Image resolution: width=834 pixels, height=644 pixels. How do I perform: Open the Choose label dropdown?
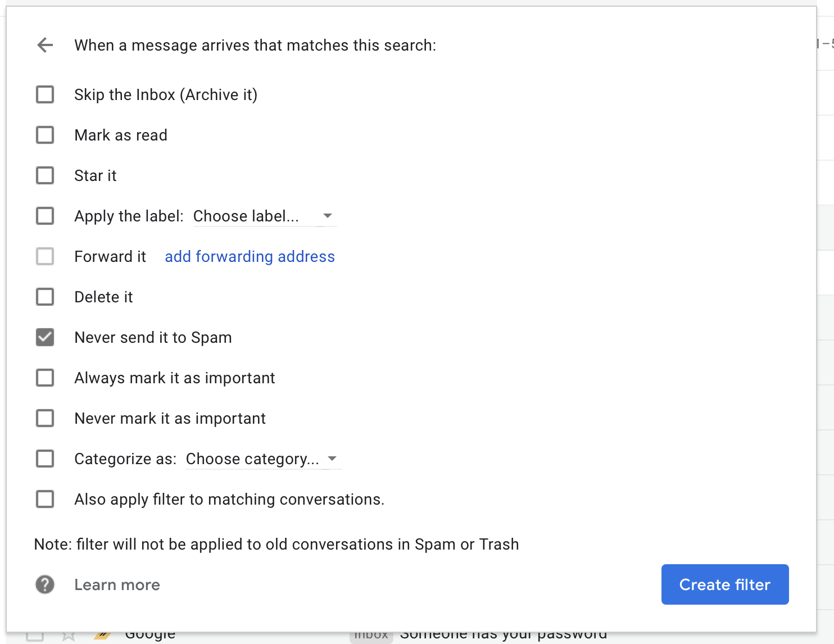click(264, 216)
